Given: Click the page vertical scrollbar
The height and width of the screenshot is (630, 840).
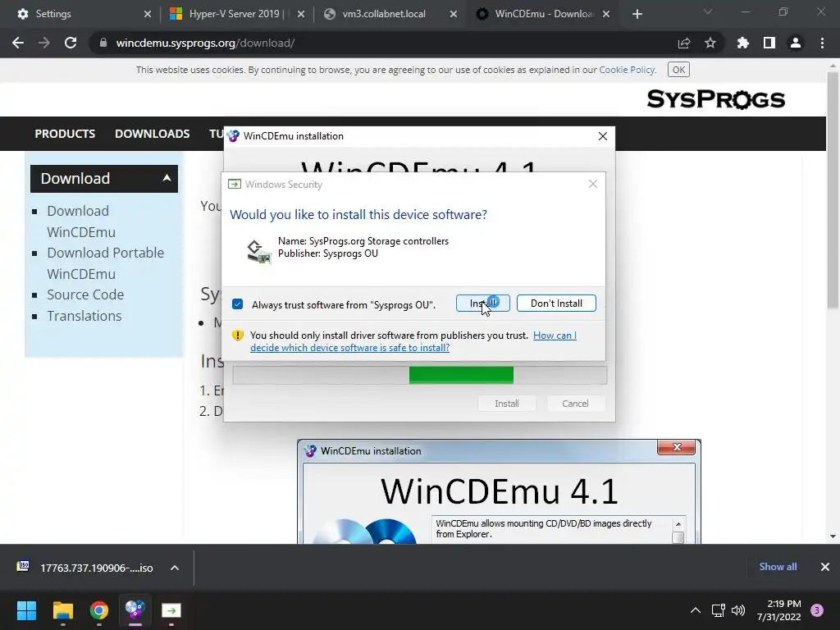Looking at the screenshot, I should pos(832,190).
